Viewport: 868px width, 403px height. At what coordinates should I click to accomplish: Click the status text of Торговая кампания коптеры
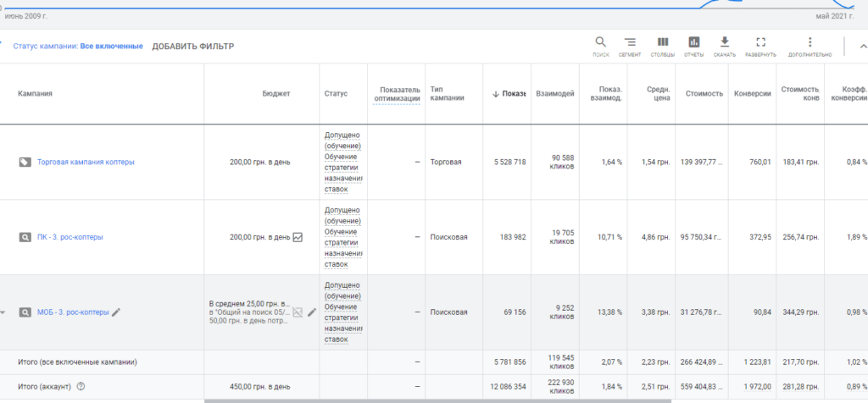[343, 162]
